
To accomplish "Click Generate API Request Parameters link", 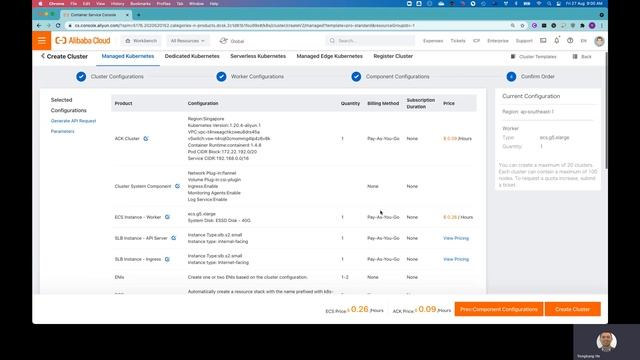I will point(73,126).
